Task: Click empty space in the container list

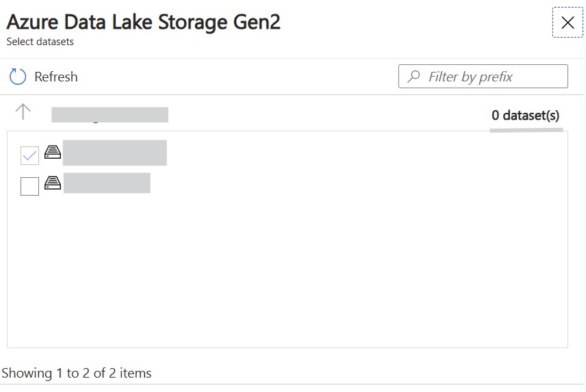Action: 287,269
